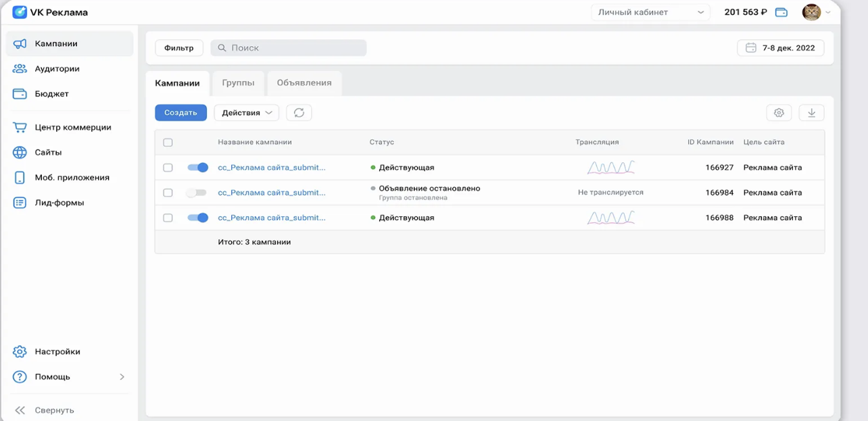868x421 pixels.
Task: Open Сайты via its globe icon
Action: pyautogui.click(x=20, y=152)
